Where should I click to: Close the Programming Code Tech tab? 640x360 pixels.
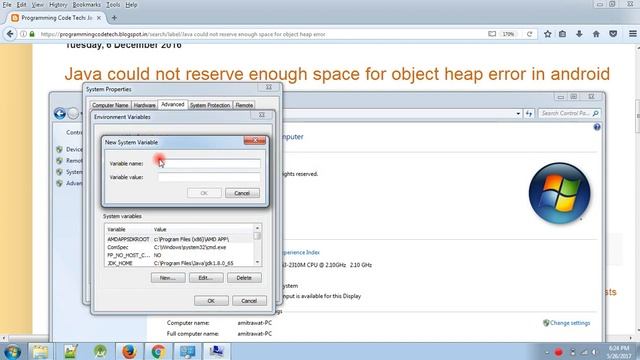coord(99,18)
